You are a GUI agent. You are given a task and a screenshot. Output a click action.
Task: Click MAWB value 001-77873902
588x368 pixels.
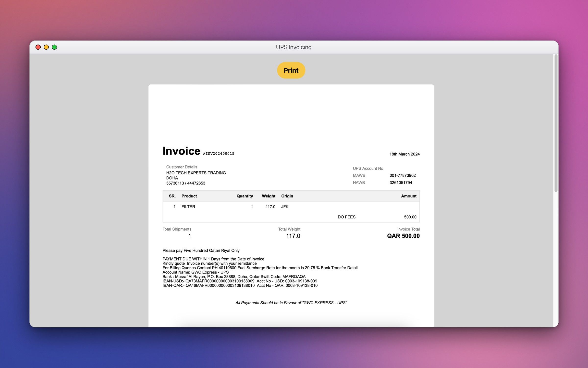click(x=403, y=175)
